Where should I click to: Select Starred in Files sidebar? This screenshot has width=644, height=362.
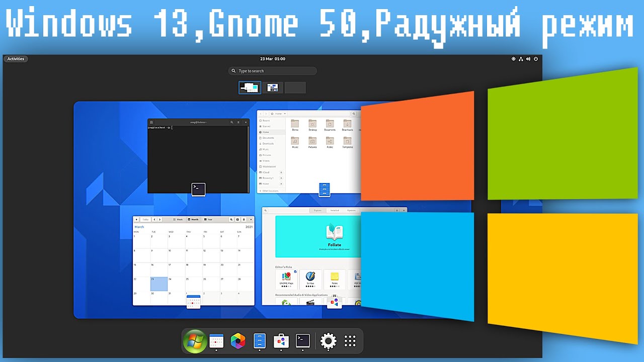coord(267,126)
